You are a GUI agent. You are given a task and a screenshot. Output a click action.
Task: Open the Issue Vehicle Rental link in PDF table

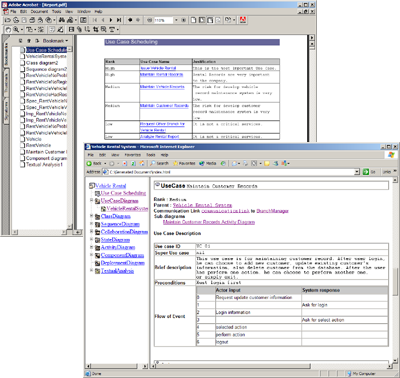[x=158, y=68]
